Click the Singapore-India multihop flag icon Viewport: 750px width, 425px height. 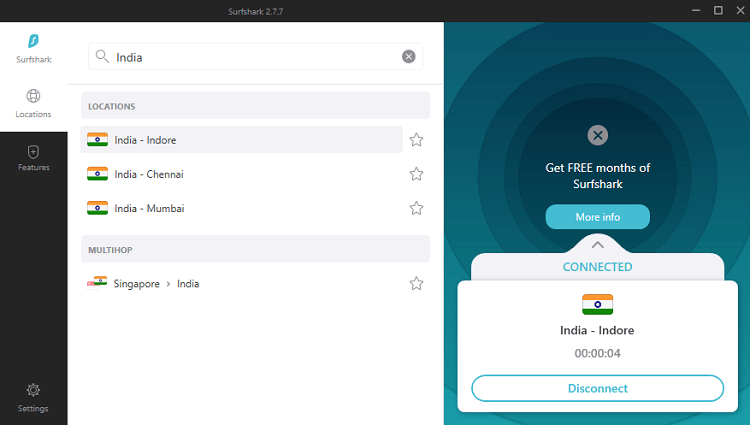pos(97,283)
